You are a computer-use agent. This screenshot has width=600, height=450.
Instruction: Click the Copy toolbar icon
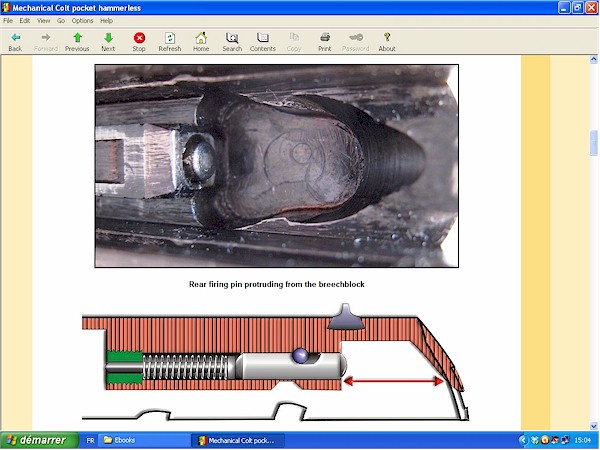pos(294,42)
